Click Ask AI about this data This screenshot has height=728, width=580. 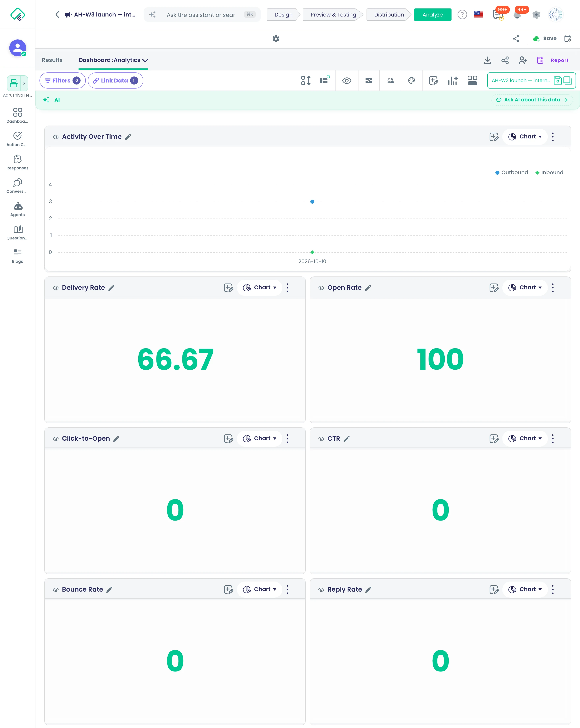(x=532, y=100)
